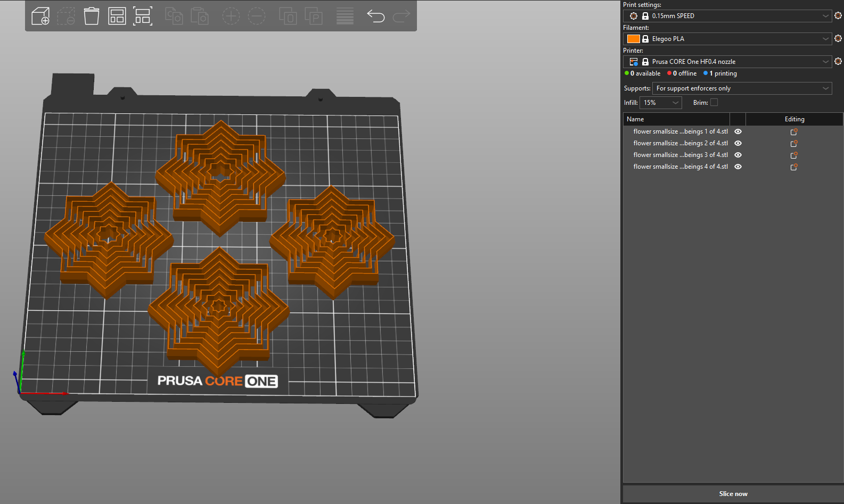The image size is (844, 504).
Task: Edit settings for flower 1 of 4
Action: pyautogui.click(x=794, y=131)
